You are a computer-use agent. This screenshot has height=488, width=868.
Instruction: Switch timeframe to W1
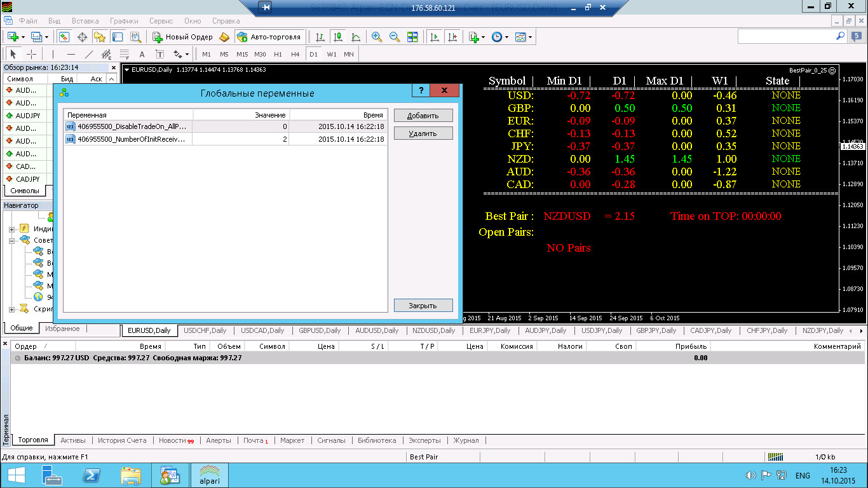tap(332, 54)
